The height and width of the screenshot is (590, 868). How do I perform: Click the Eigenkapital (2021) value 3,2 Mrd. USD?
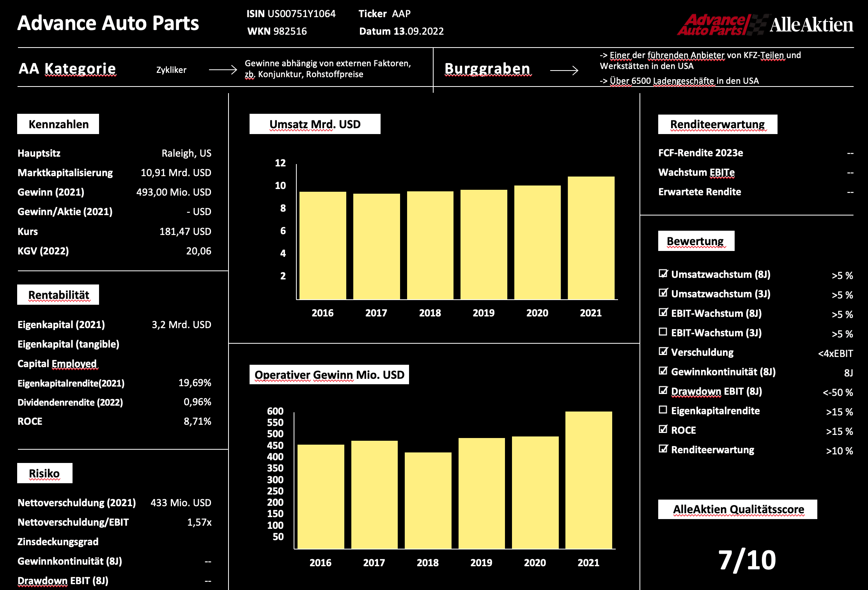(x=181, y=325)
